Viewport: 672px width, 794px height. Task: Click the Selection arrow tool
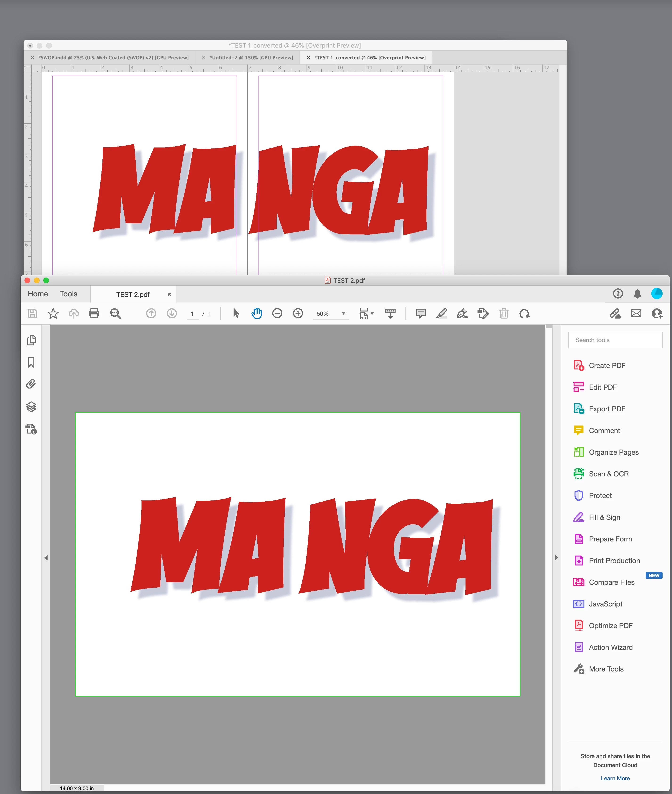click(236, 313)
